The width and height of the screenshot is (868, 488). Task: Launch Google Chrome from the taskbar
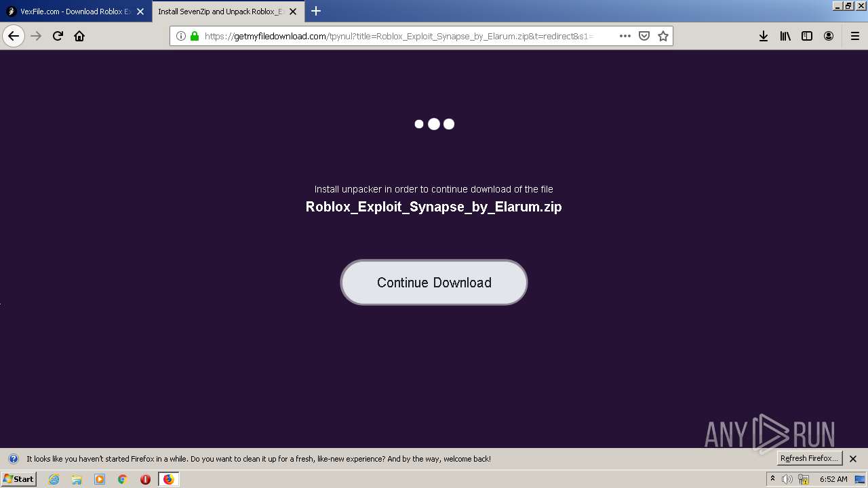tap(123, 479)
